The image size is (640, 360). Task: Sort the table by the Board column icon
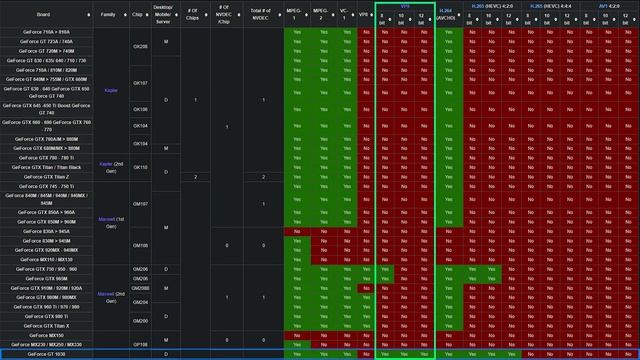(x=89, y=15)
